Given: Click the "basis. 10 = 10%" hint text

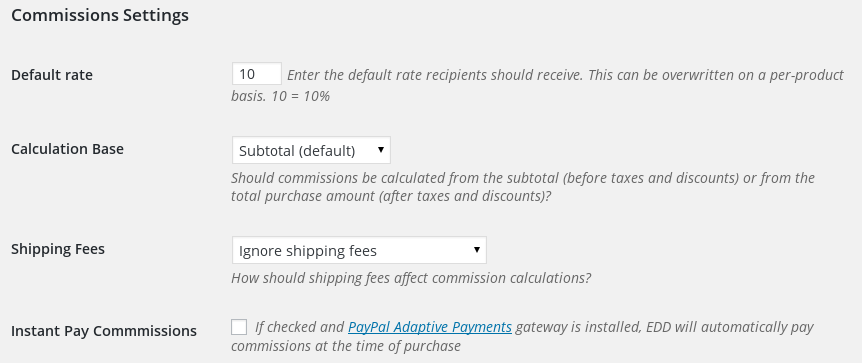Looking at the screenshot, I should [280, 96].
